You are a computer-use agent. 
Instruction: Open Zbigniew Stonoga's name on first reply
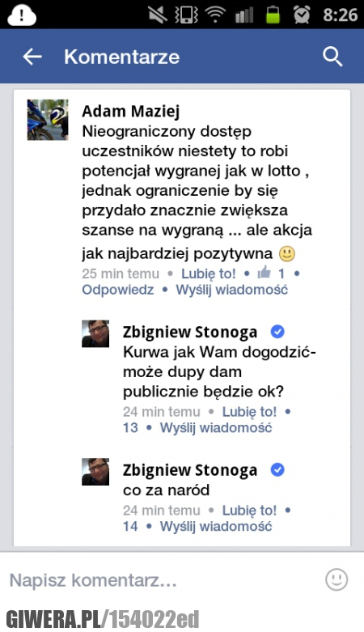[x=190, y=332]
